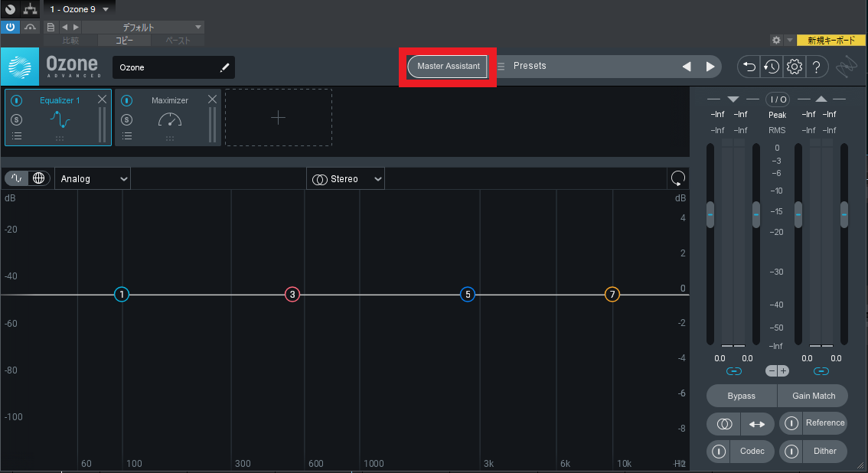Toggle Reference power button
Viewport: 868px width, 473px height.
click(x=791, y=423)
